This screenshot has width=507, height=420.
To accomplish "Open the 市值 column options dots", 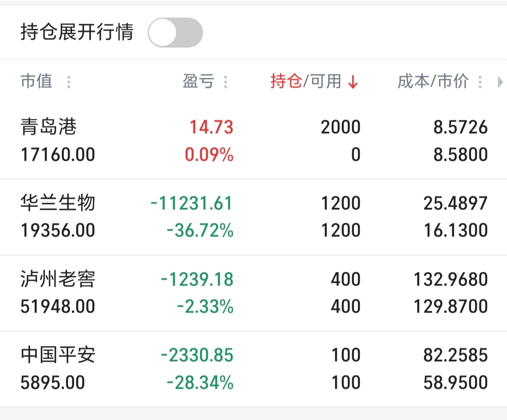I will (x=69, y=82).
